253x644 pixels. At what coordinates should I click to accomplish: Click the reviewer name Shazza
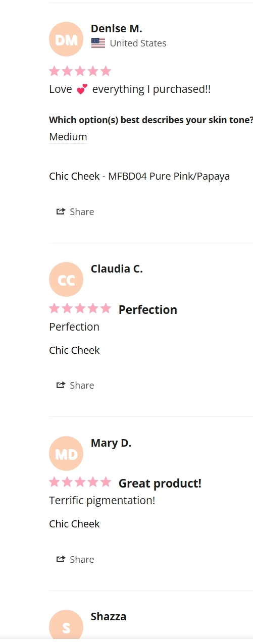tap(109, 616)
